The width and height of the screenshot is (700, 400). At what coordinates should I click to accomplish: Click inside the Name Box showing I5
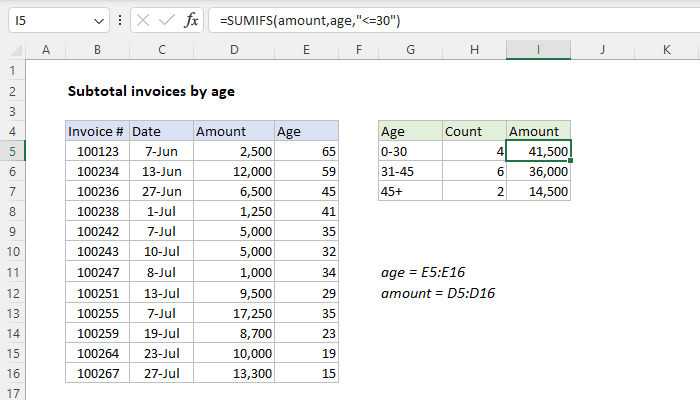click(x=45, y=21)
